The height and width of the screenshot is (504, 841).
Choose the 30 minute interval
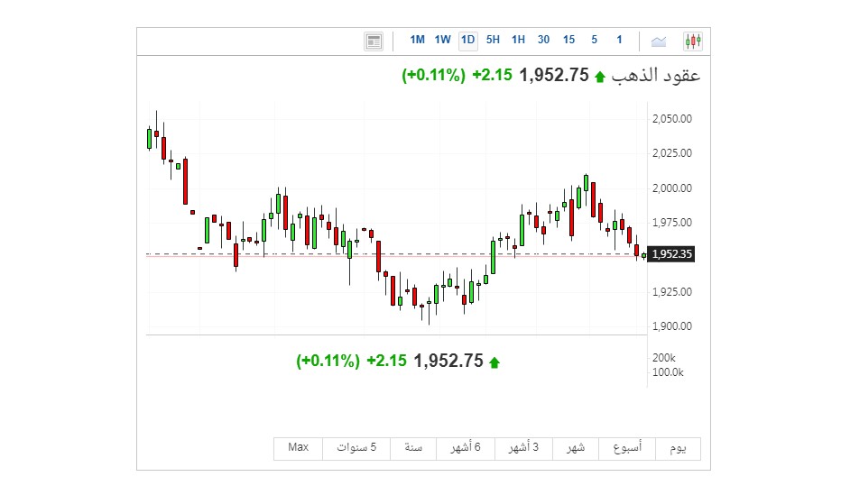543,40
